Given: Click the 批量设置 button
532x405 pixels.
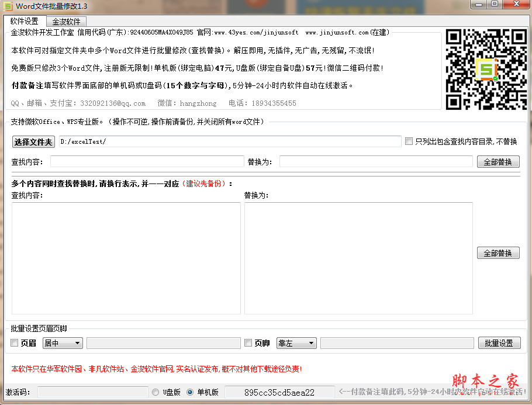Looking at the screenshot, I should [499, 343].
